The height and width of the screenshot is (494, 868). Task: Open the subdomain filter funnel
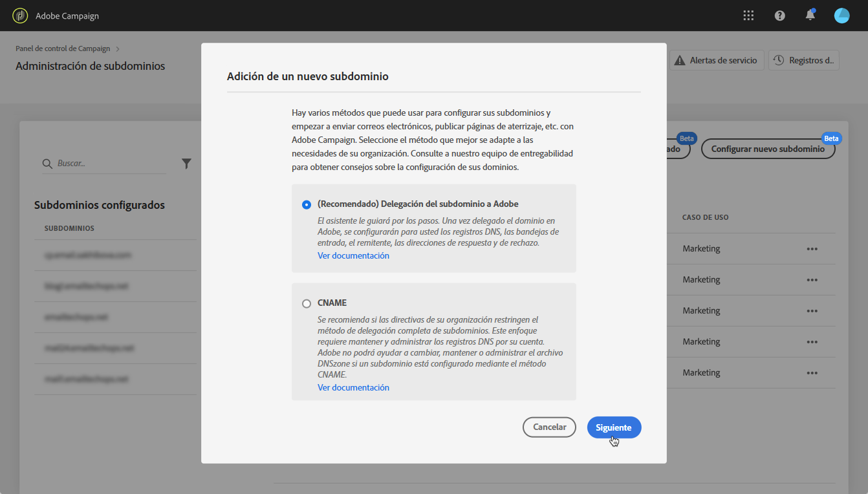click(186, 164)
